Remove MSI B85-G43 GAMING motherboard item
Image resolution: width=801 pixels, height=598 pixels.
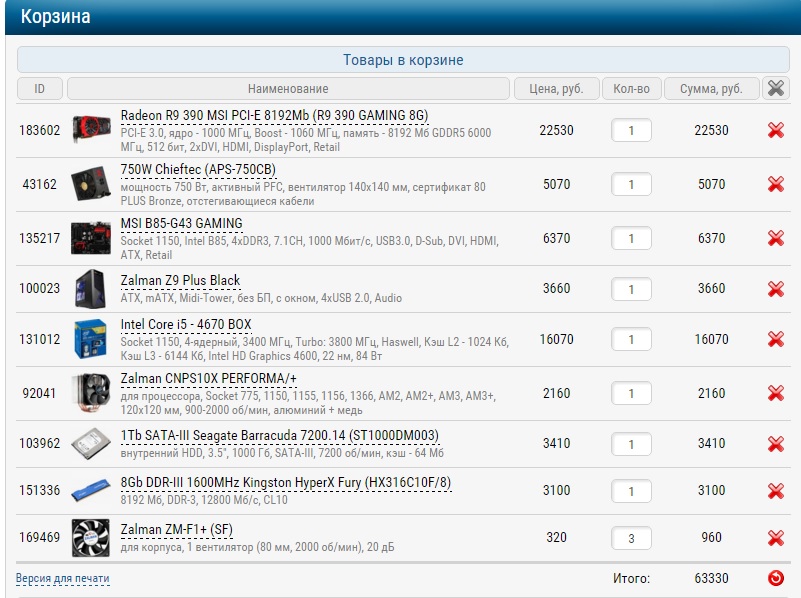775,238
